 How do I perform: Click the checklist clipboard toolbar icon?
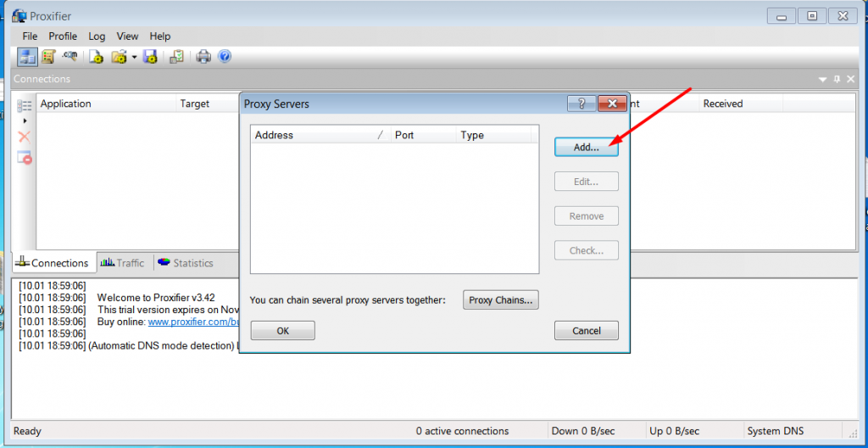[x=177, y=57]
